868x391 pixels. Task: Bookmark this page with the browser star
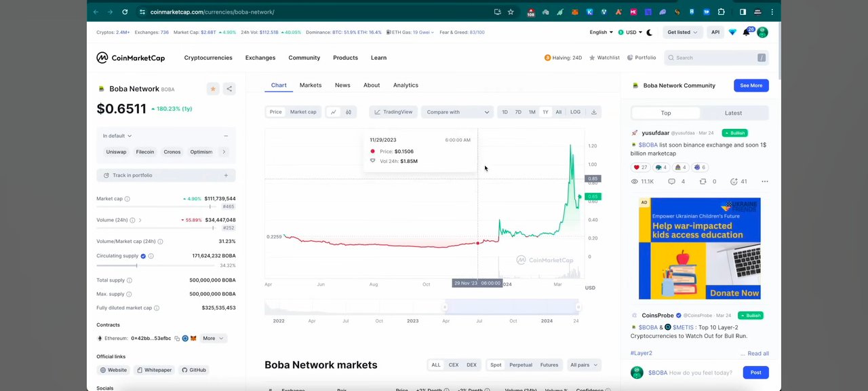[x=511, y=12]
